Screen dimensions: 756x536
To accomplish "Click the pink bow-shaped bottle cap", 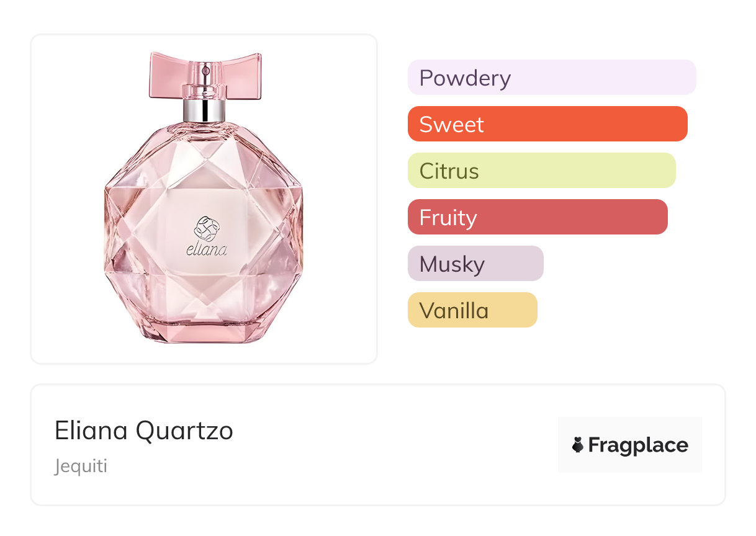I will 205,75.
